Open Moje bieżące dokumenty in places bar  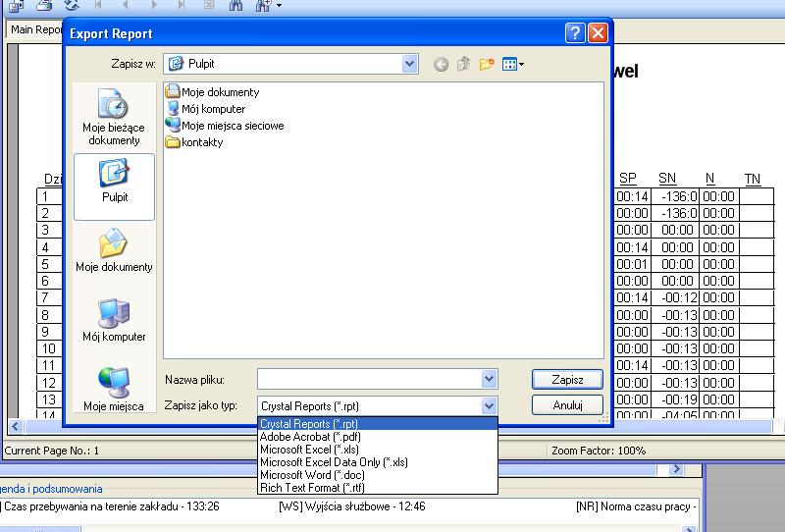pyautogui.click(x=114, y=117)
